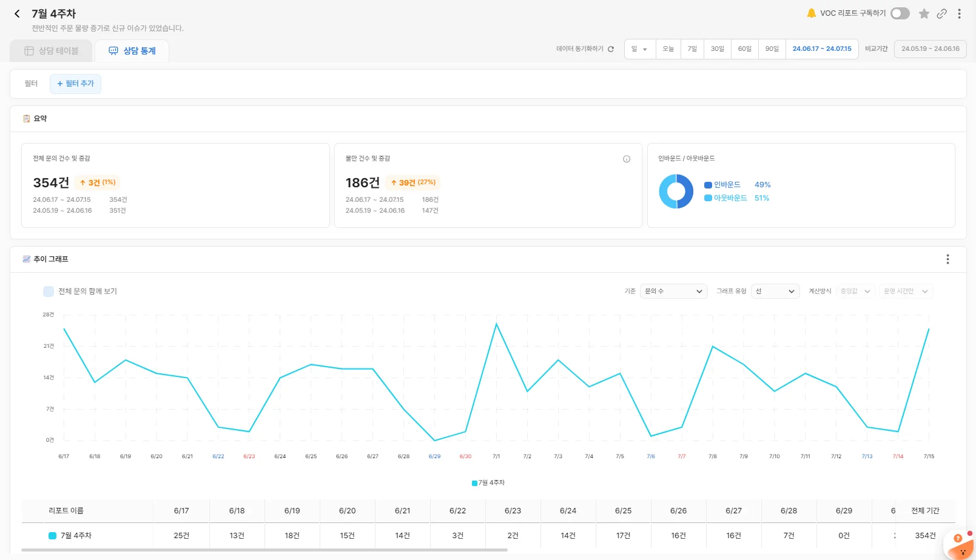Open the 일 time-unit dropdown
Image resolution: width=976 pixels, height=560 pixels.
(x=639, y=49)
